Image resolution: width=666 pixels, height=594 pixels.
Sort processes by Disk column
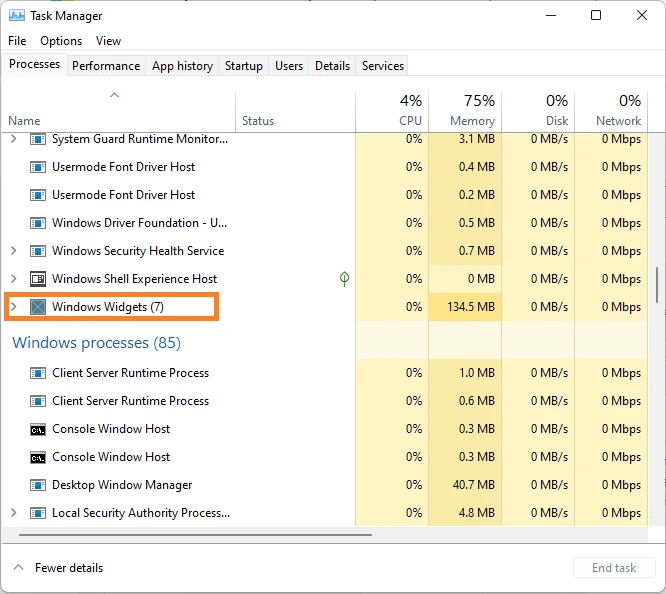pos(538,111)
